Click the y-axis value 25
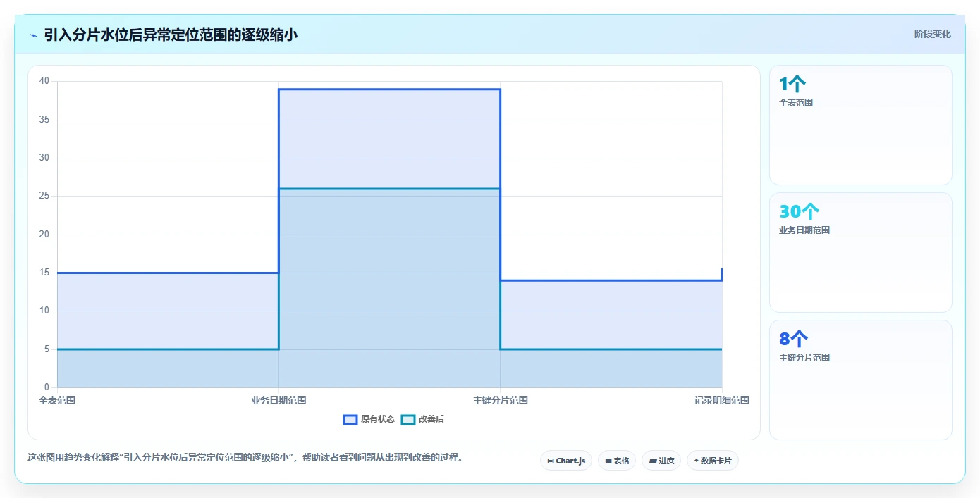Image resolution: width=980 pixels, height=498 pixels. tap(44, 196)
